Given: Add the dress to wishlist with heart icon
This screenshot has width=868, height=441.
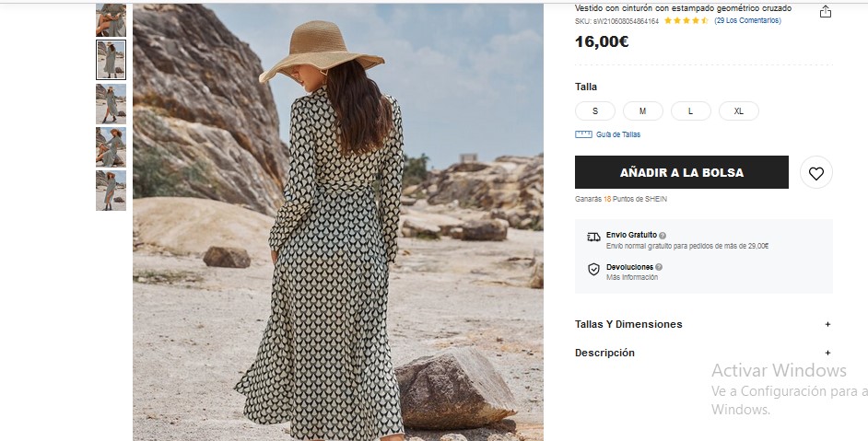Looking at the screenshot, I should point(816,173).
